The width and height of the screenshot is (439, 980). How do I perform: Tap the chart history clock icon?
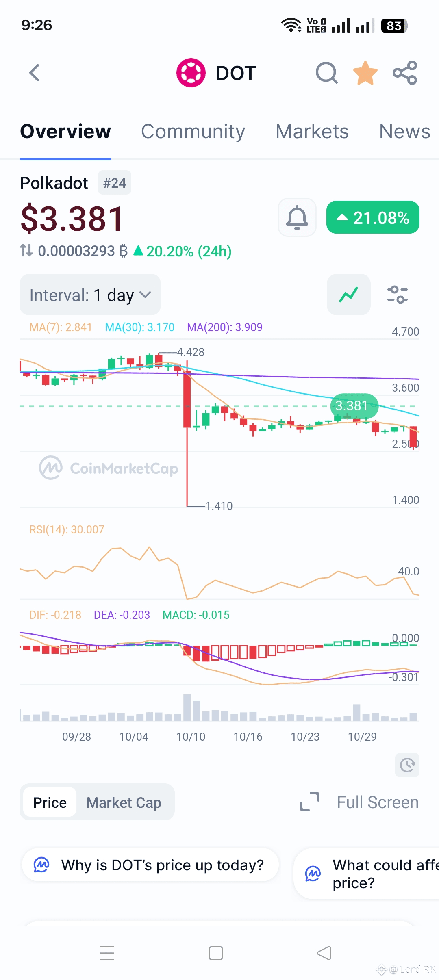point(407,765)
